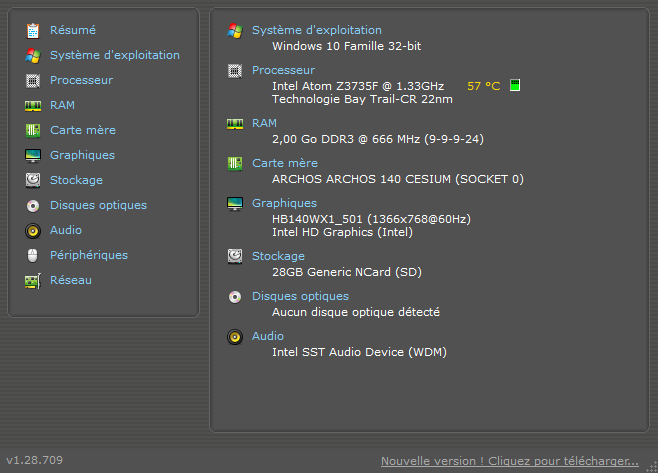Image resolution: width=658 pixels, height=473 pixels.
Task: Click the window resize grip in corner
Action: tap(652, 467)
